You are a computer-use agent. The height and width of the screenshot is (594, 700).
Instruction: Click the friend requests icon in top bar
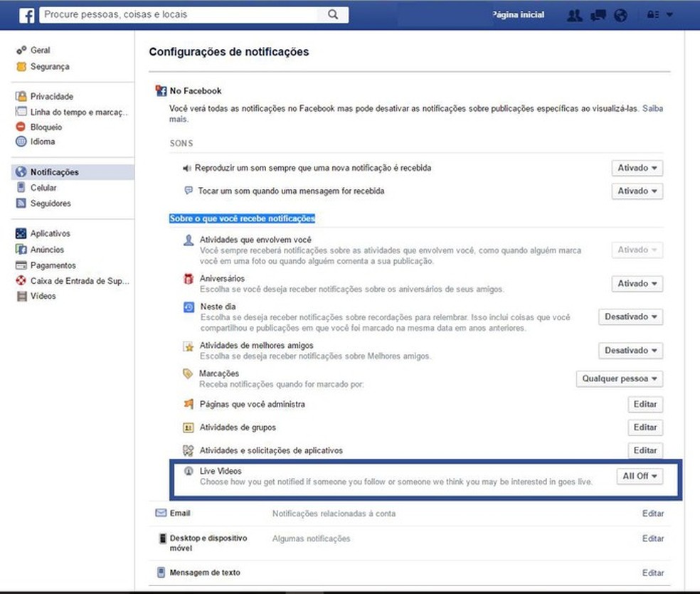pos(574,14)
